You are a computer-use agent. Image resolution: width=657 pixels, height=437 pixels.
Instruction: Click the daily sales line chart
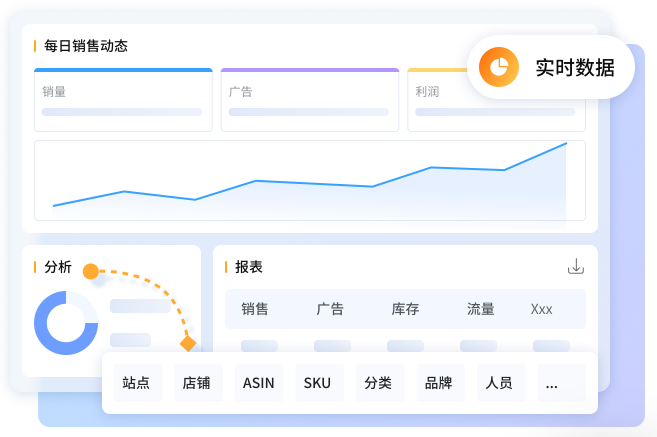310,180
